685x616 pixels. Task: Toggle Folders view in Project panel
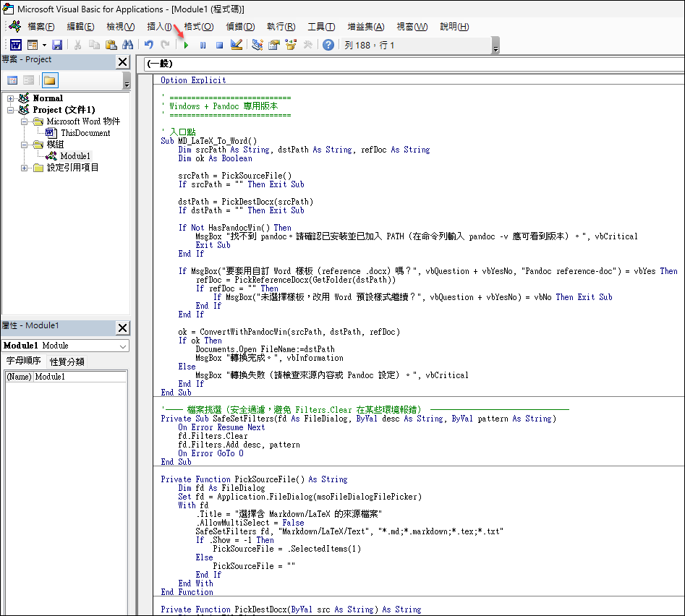[49, 80]
